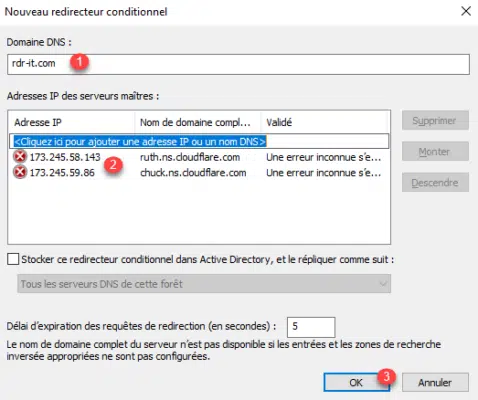
Task: Select the ruth.ns.cloudflare.com server row
Action: [x=199, y=157]
